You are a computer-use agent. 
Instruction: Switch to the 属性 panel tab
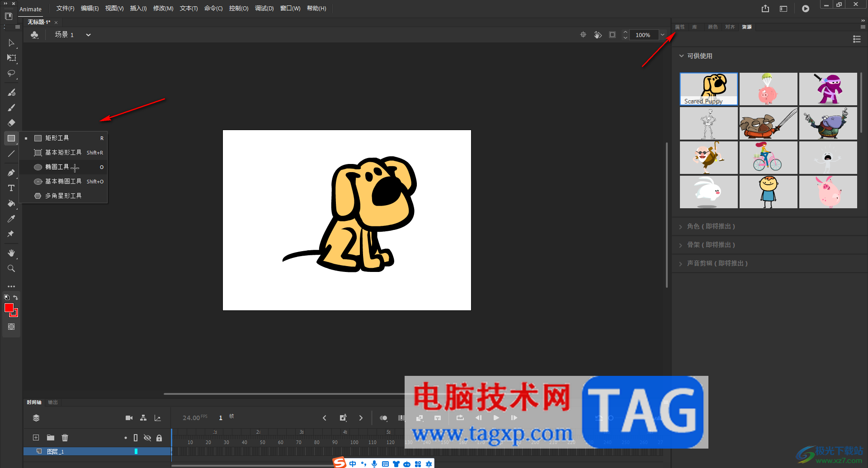(680, 27)
